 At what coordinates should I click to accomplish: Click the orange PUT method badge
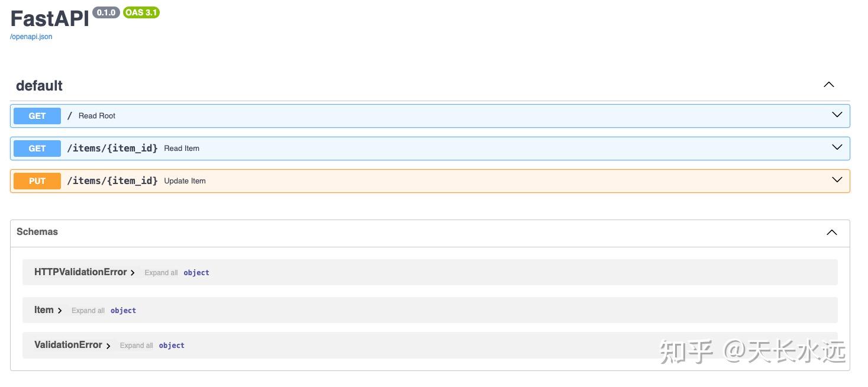click(37, 181)
